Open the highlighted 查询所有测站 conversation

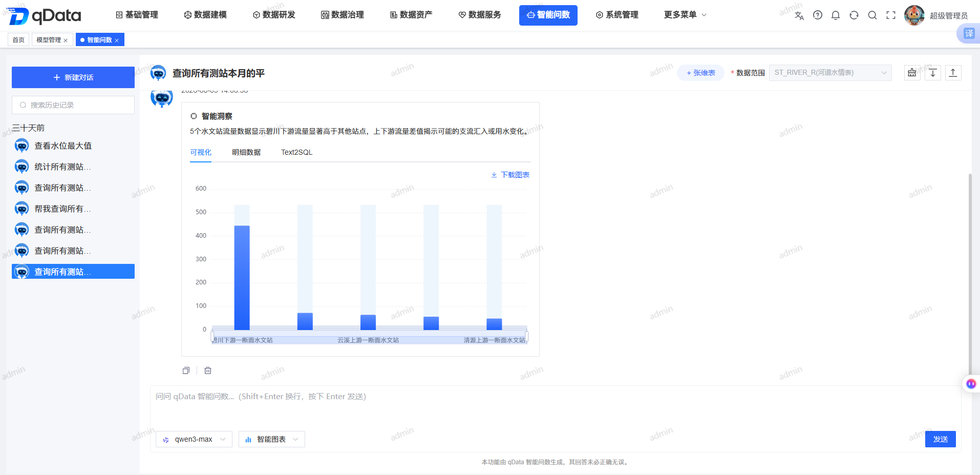(x=73, y=272)
